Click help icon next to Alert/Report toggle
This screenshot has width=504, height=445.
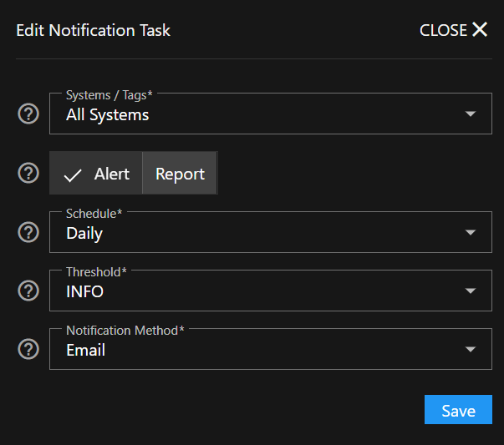tap(28, 173)
